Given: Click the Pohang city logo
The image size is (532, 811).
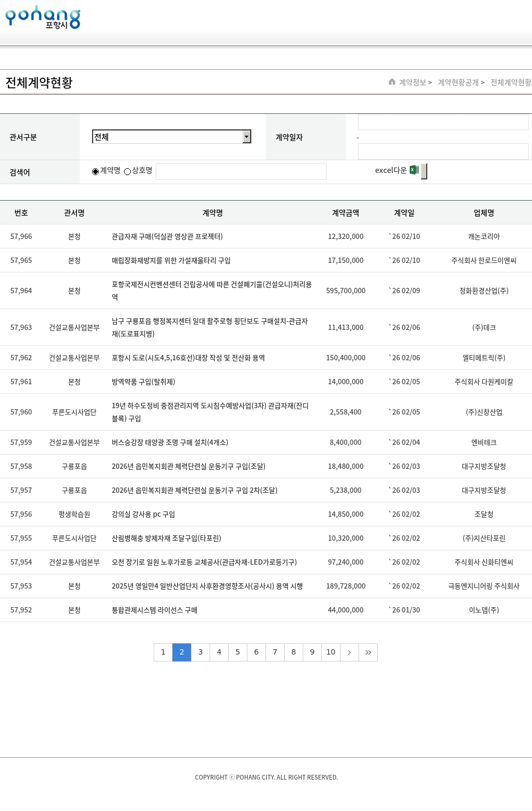Looking at the screenshot, I should [x=43, y=18].
